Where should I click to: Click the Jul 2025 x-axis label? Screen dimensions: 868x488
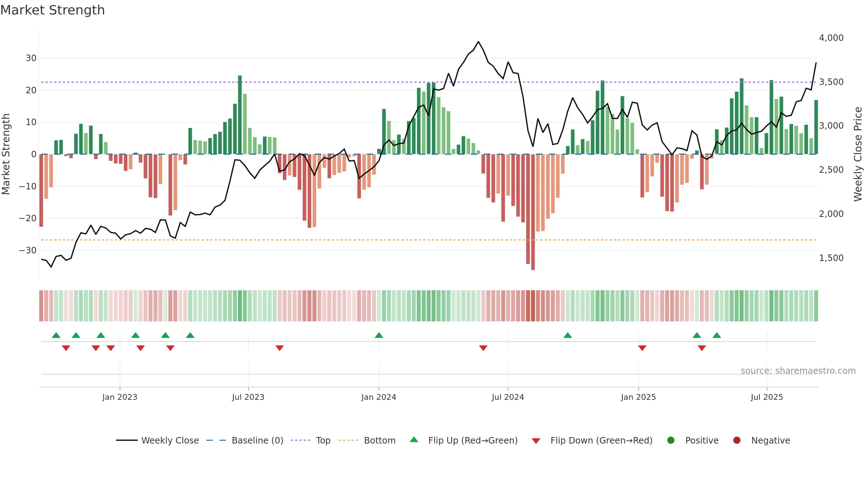[767, 397]
